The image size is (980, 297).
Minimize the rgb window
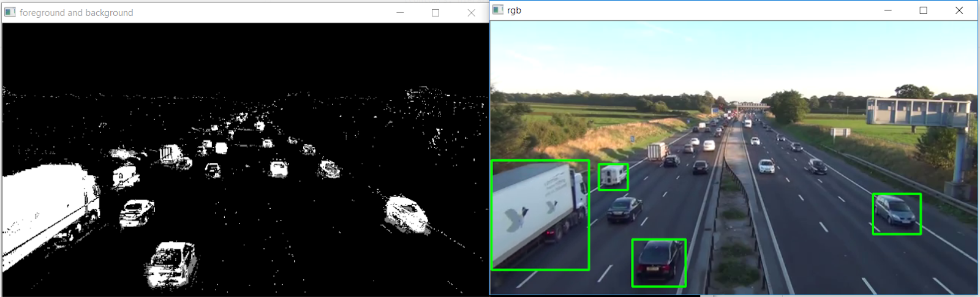click(888, 10)
